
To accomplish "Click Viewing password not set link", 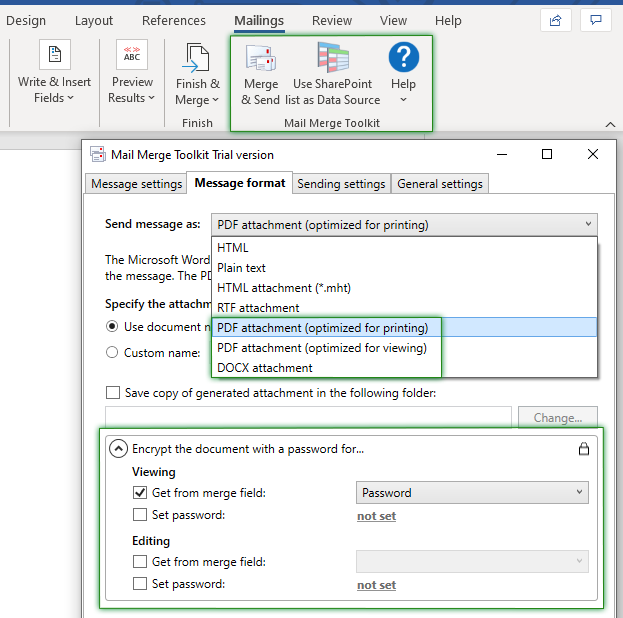I will point(376,516).
